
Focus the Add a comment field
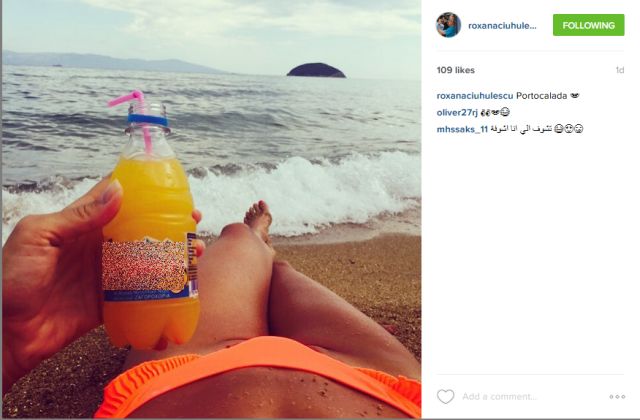[531, 396]
